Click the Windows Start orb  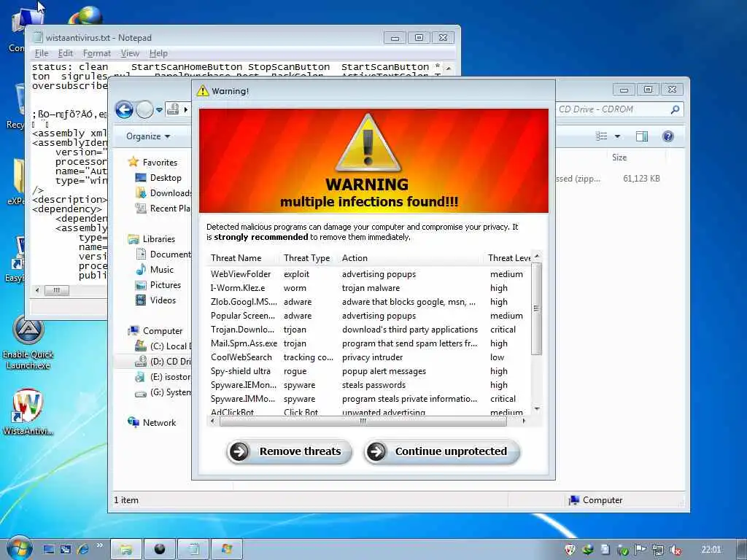click(x=20, y=548)
